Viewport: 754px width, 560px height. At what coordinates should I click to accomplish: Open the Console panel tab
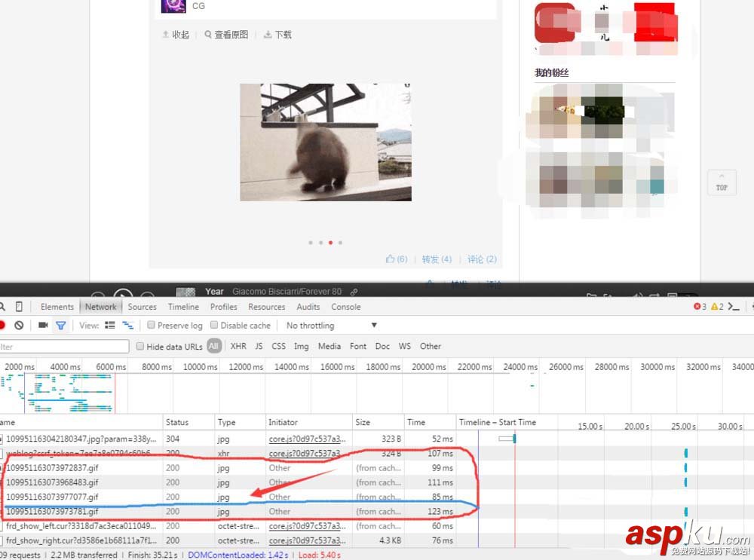(345, 307)
